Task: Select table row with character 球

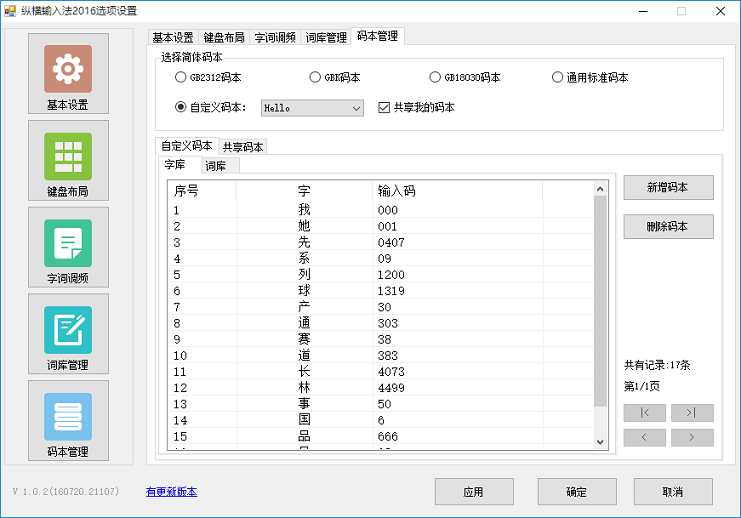Action: coord(304,290)
